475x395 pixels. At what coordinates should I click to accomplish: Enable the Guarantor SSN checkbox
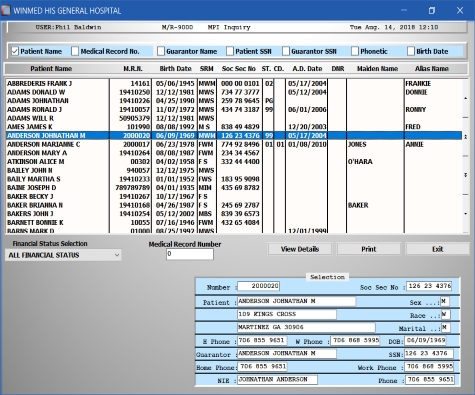point(286,51)
